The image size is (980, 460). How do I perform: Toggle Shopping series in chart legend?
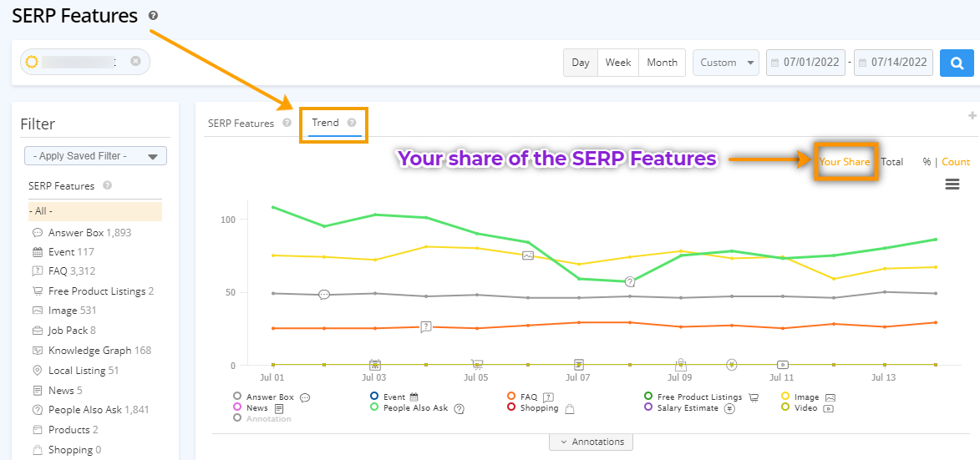[541, 408]
